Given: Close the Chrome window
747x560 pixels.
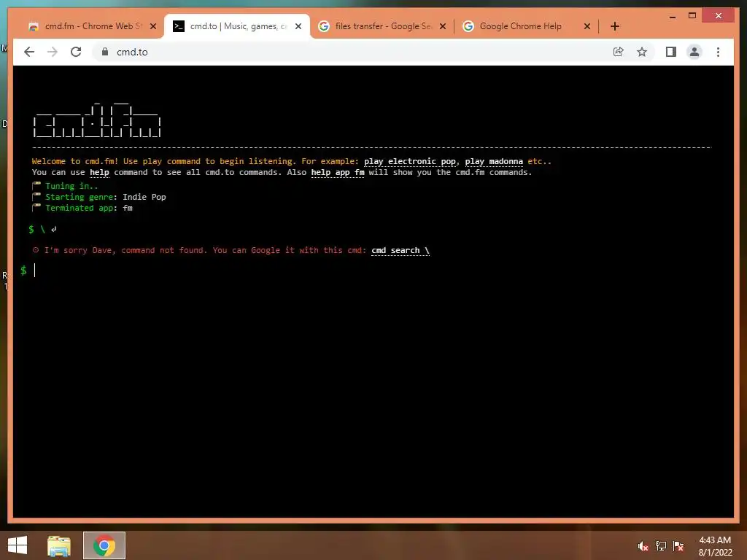Looking at the screenshot, I should tap(719, 16).
